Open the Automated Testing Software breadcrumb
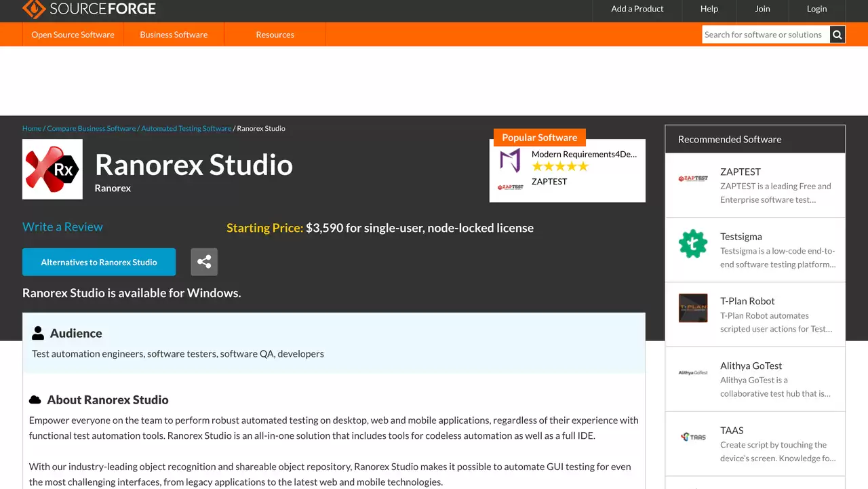 [186, 128]
